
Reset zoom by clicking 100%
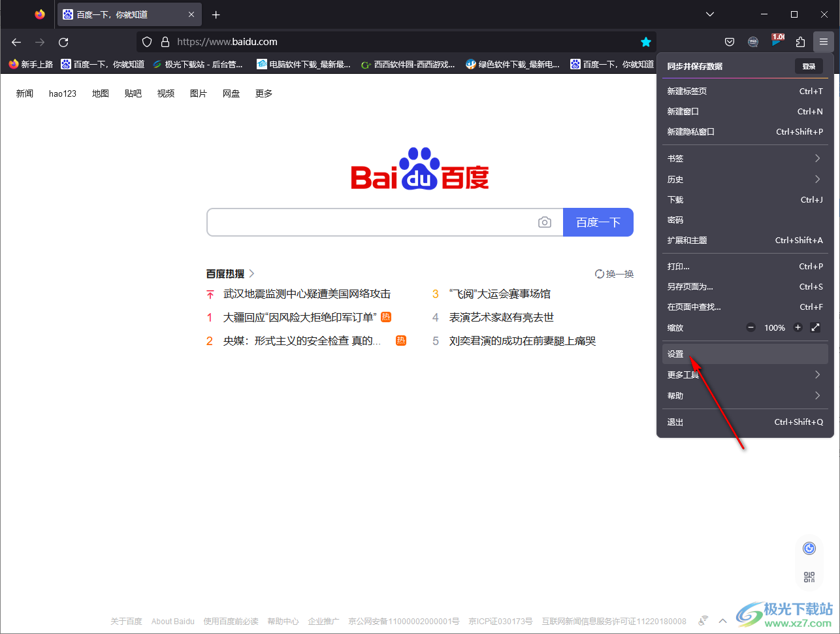(x=775, y=328)
